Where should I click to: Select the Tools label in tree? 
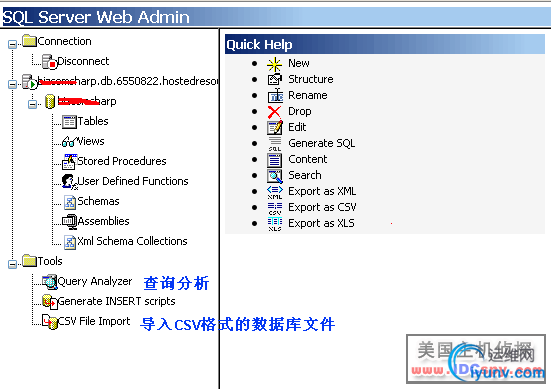pyautogui.click(x=50, y=261)
